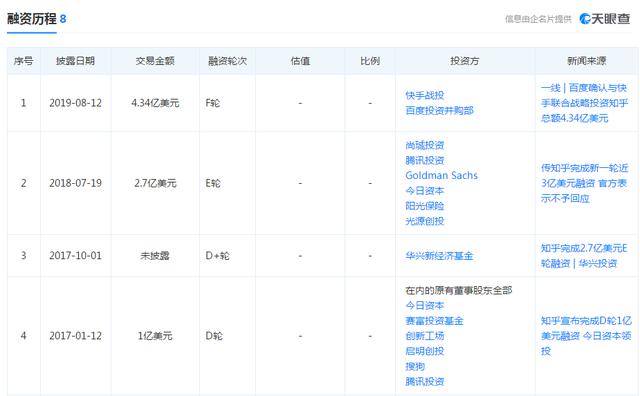
Task: Open 腾讯投资 link in the D轮 row
Action: click(424, 381)
